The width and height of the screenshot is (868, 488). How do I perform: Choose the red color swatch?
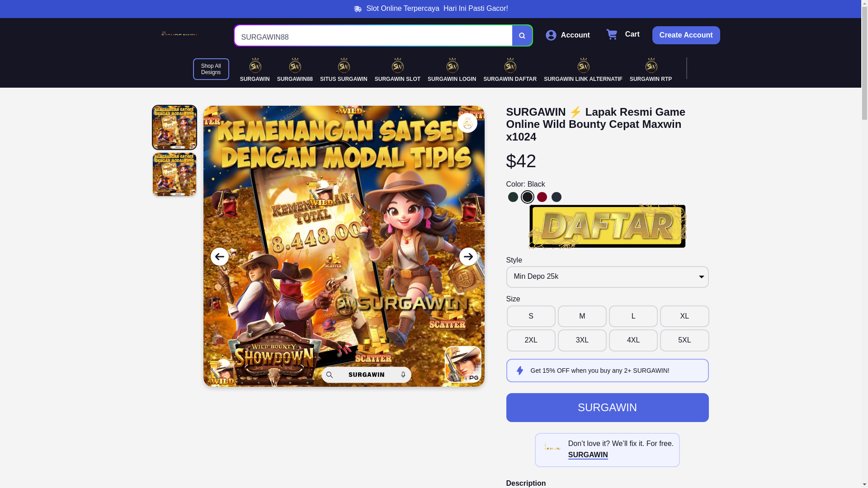point(542,197)
